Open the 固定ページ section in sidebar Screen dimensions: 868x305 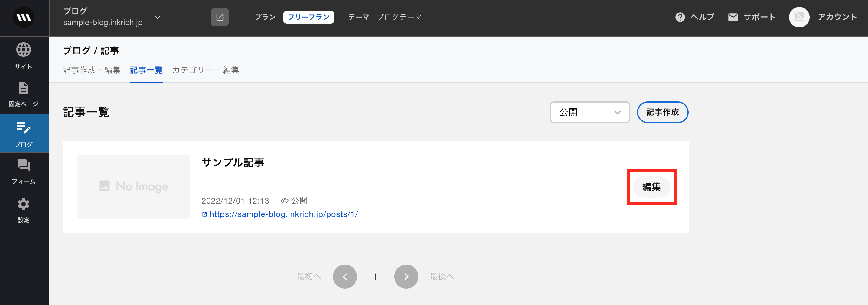[24, 95]
